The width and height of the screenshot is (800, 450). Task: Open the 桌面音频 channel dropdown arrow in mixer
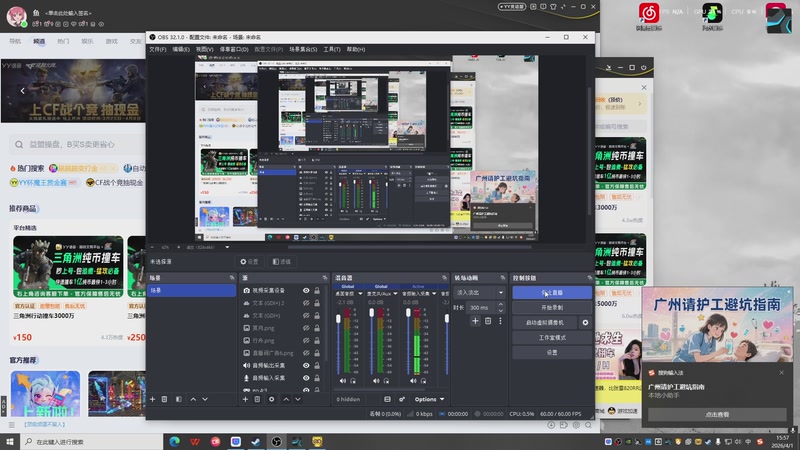(360, 293)
